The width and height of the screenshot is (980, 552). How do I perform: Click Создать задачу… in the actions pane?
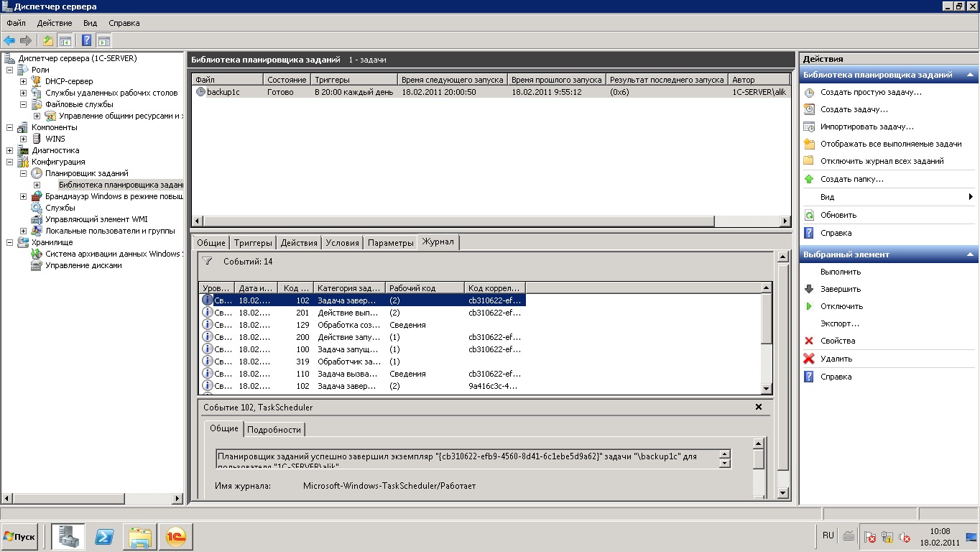(854, 109)
